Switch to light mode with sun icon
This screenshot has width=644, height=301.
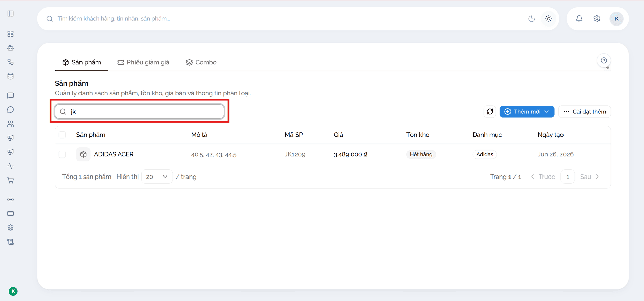549,19
